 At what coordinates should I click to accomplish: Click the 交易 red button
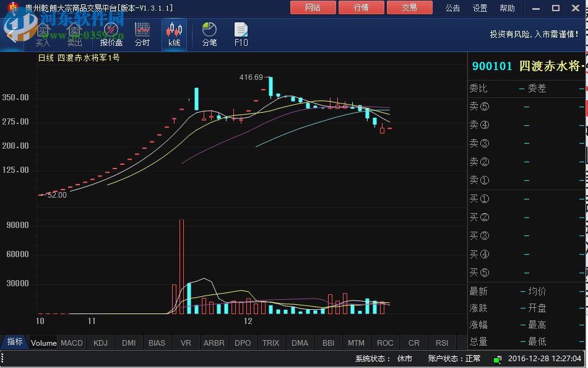click(x=410, y=7)
